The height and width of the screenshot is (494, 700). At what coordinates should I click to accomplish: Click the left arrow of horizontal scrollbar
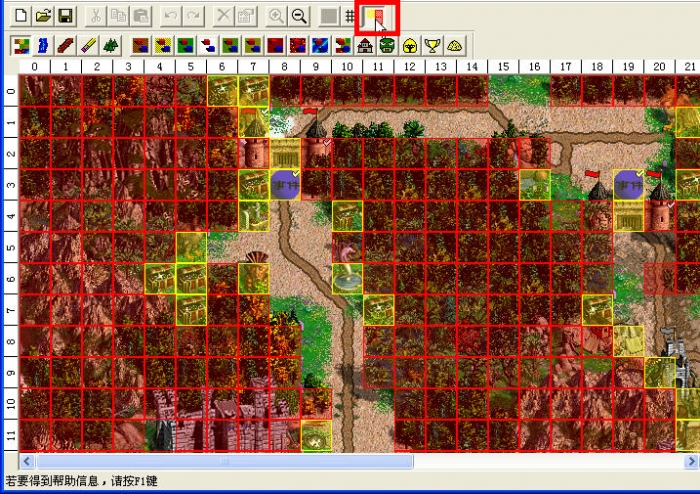point(27,461)
